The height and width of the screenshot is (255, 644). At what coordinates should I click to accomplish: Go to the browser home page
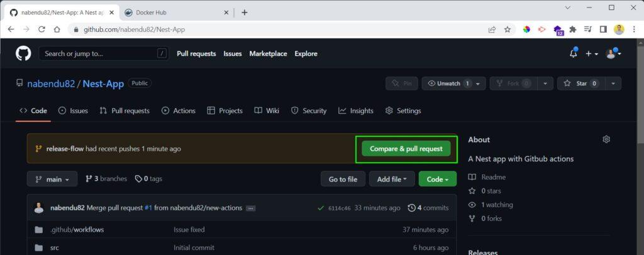(x=57, y=30)
